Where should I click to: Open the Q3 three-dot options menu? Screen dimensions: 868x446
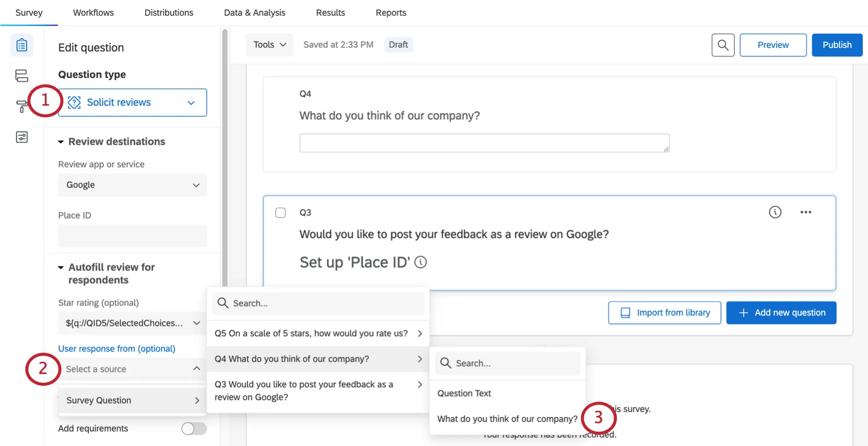[x=805, y=212]
